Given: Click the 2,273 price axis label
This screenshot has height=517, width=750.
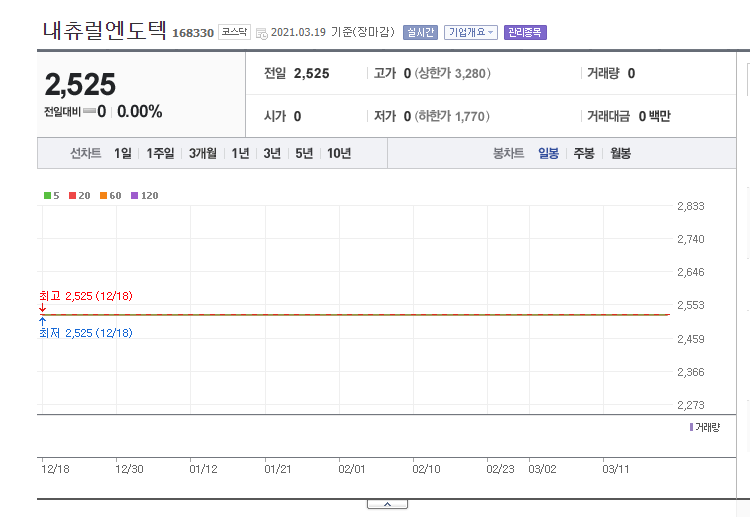Looking at the screenshot, I should (x=691, y=405).
